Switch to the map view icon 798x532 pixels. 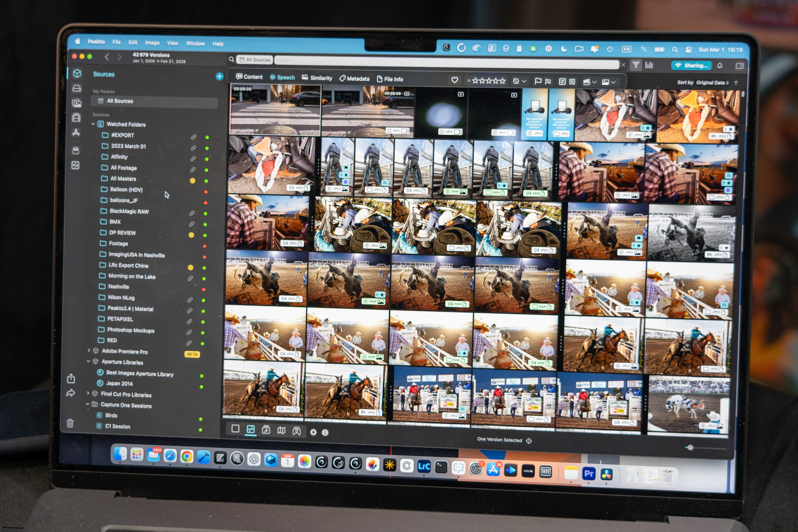click(x=281, y=431)
